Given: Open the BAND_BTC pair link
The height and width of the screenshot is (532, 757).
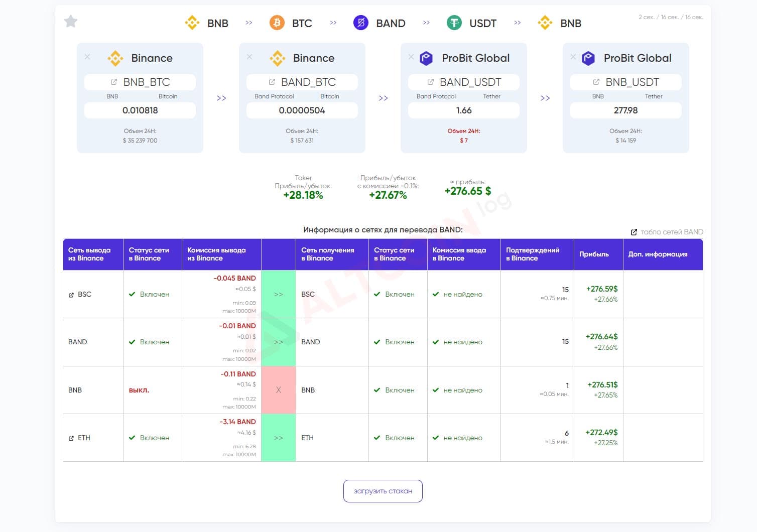Looking at the screenshot, I should click(302, 82).
